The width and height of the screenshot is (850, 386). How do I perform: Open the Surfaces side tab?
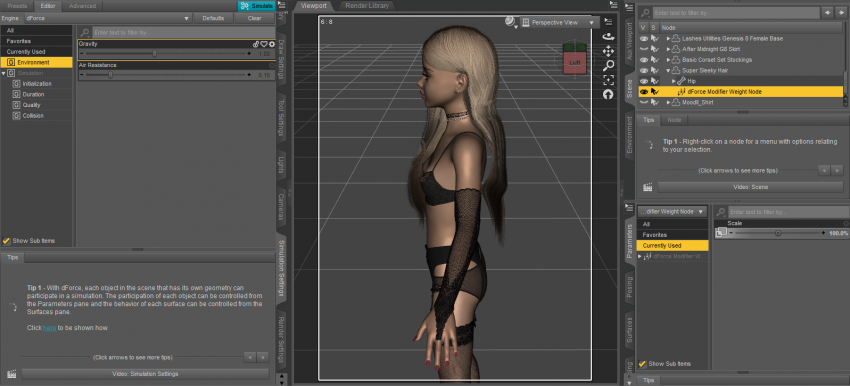(x=629, y=329)
